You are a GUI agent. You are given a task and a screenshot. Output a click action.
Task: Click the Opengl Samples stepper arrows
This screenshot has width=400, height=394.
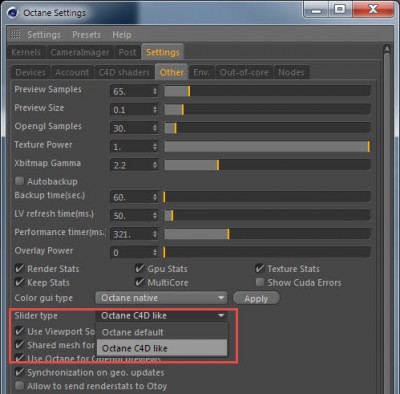point(155,128)
